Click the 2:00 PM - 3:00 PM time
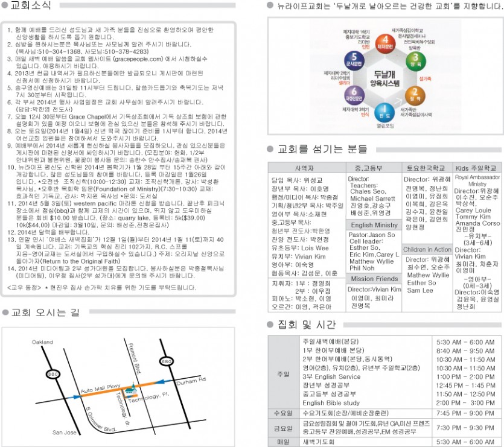Viewport: 504px width, 447px height. click(x=465, y=403)
